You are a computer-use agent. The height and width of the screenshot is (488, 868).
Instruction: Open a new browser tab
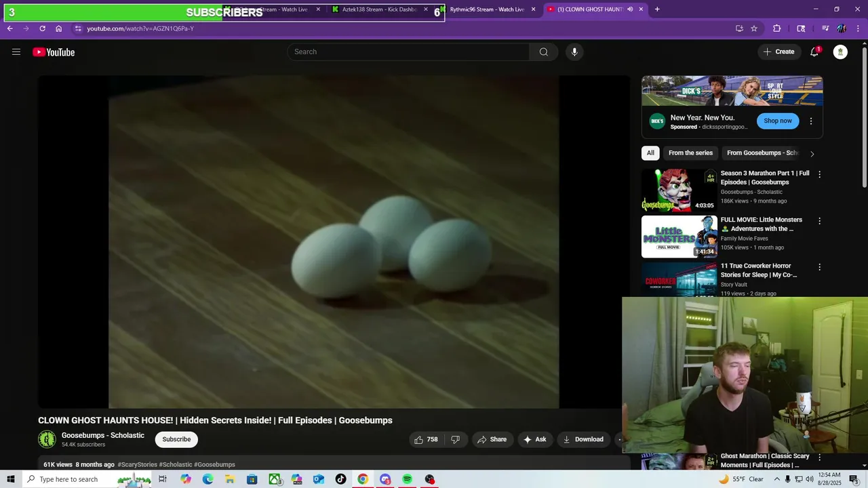(x=657, y=9)
